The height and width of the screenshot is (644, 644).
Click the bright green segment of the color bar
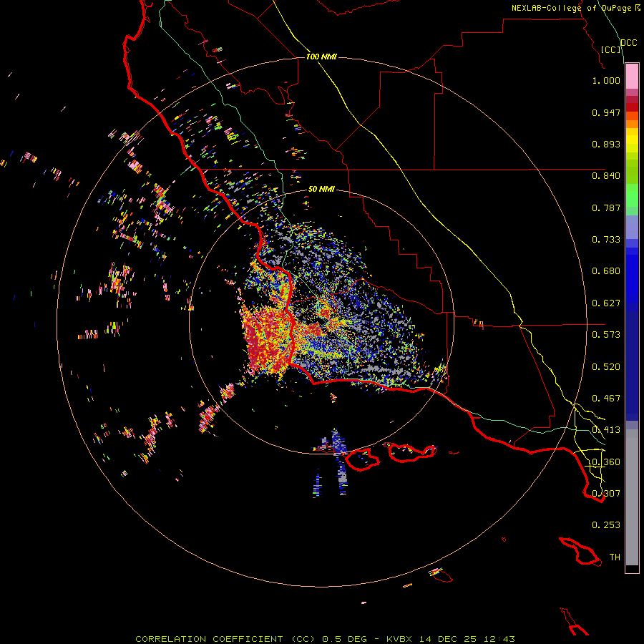click(632, 195)
